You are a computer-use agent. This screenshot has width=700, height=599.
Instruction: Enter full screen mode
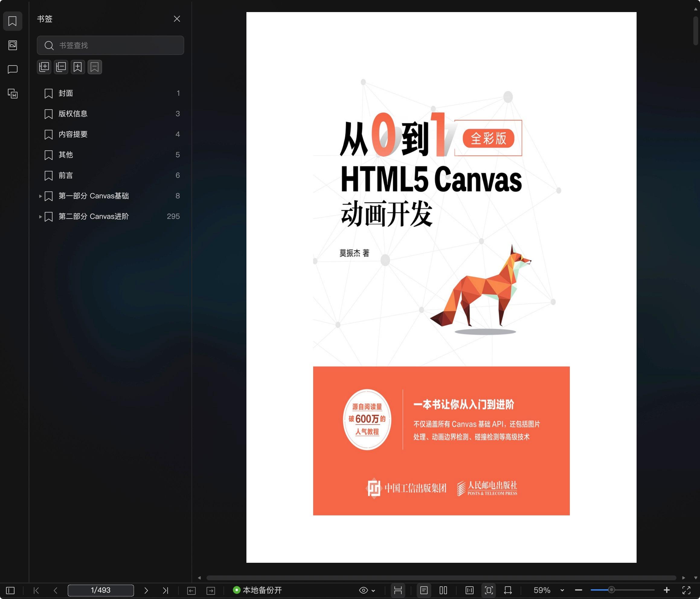tap(686, 590)
